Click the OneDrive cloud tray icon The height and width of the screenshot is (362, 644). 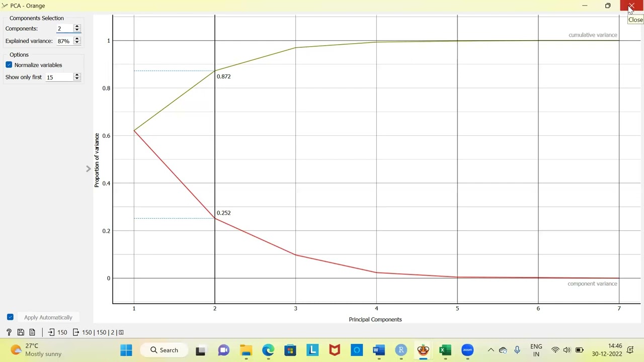coord(503,350)
